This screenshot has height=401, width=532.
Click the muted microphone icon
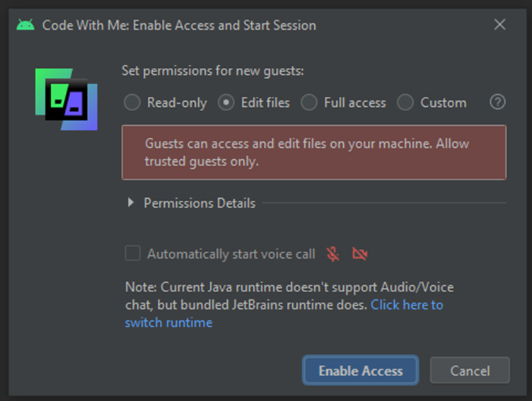pos(332,254)
